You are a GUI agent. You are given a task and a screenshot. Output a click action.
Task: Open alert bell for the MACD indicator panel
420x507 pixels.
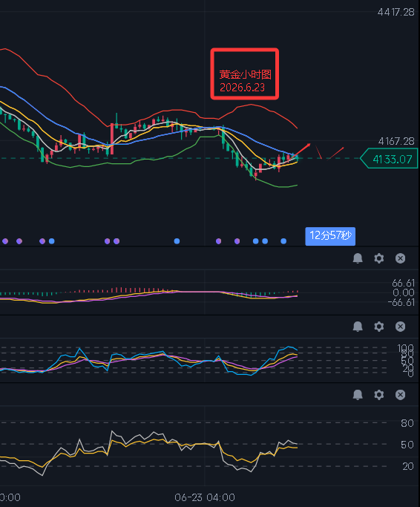(358, 258)
